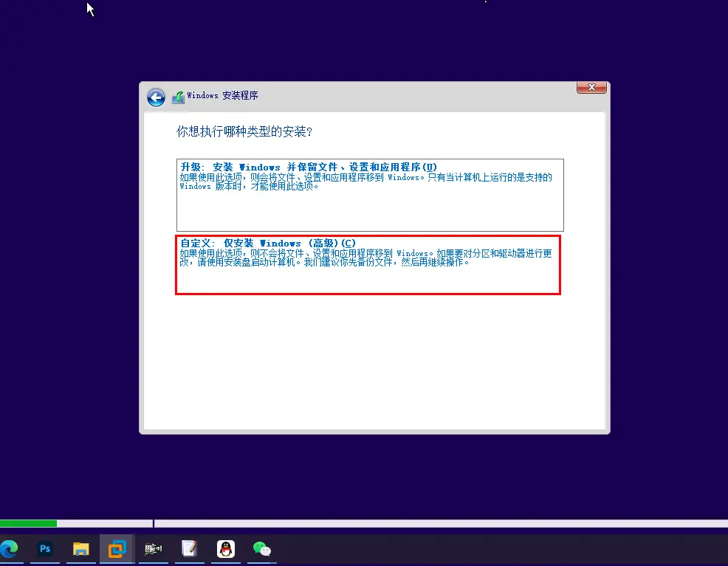Click the unfilled progress bar segment on the right
Image resolution: width=728 pixels, height=566 pixels.
(x=443, y=523)
